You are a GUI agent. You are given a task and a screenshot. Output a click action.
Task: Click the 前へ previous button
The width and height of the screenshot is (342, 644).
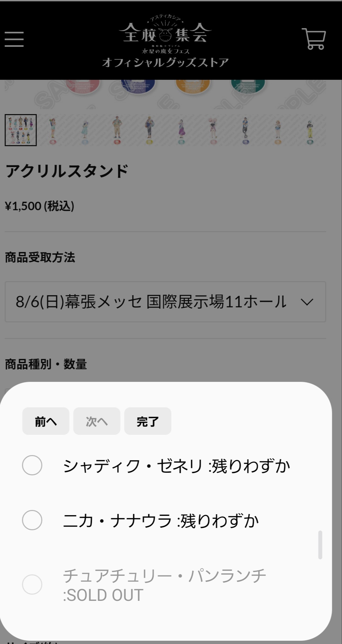point(46,421)
